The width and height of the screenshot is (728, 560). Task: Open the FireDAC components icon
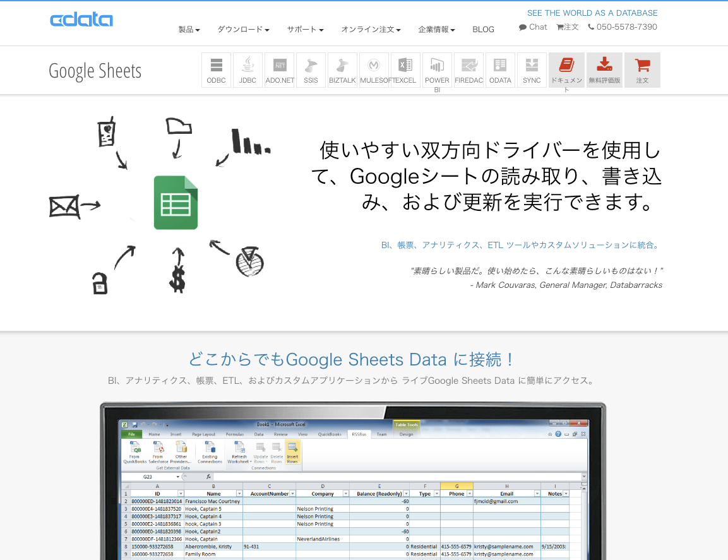coord(469,69)
